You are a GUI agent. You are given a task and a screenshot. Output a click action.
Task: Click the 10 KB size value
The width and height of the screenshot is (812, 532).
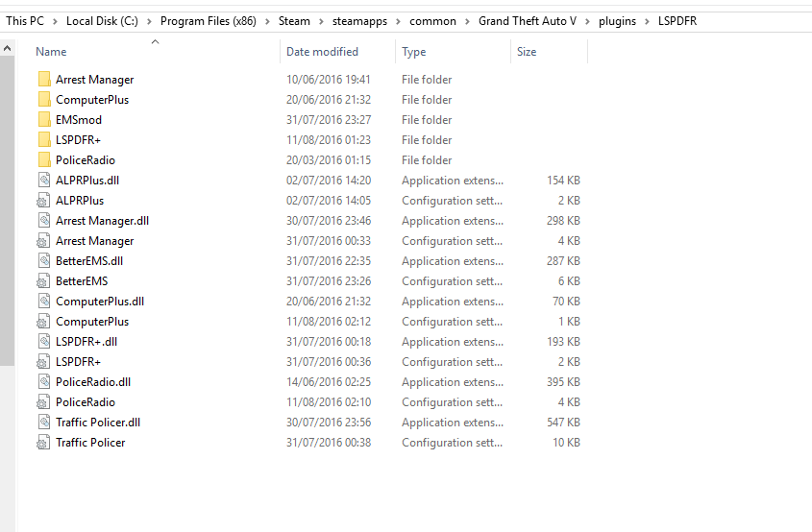point(566,443)
